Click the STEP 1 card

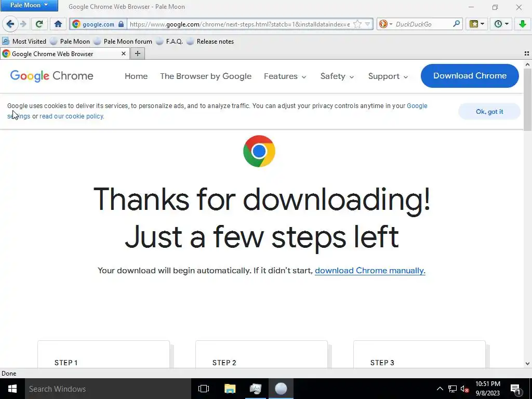pos(103,354)
